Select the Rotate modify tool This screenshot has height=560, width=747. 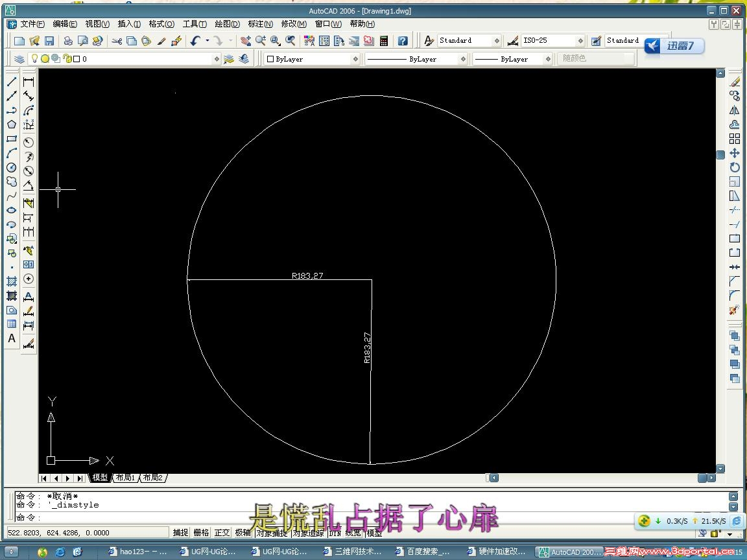[735, 167]
